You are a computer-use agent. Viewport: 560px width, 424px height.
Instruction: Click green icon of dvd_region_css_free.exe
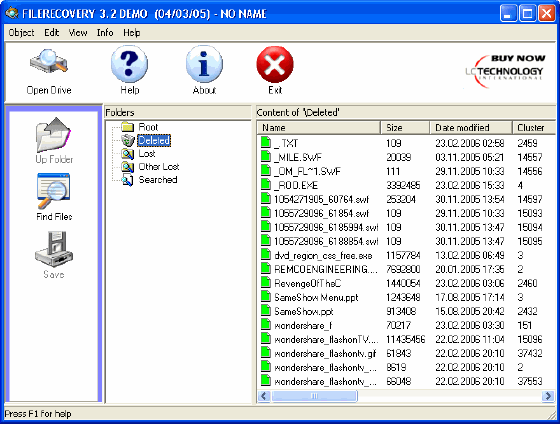click(265, 255)
